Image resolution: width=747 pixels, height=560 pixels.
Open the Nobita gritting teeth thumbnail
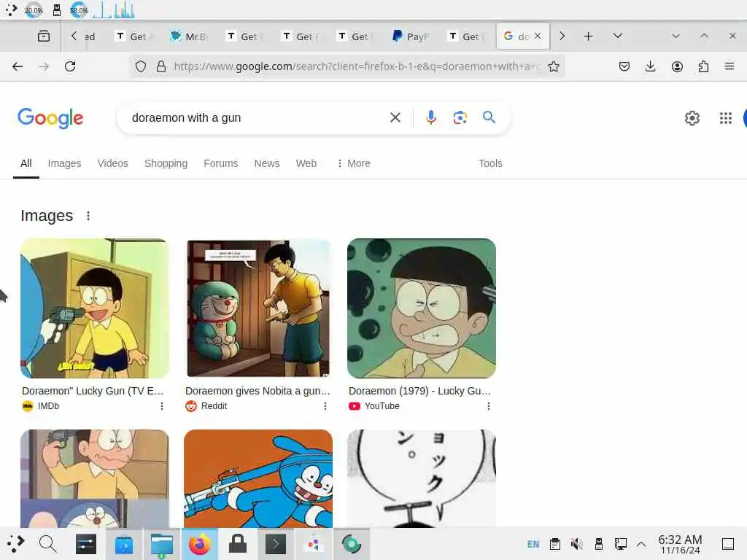tap(422, 308)
